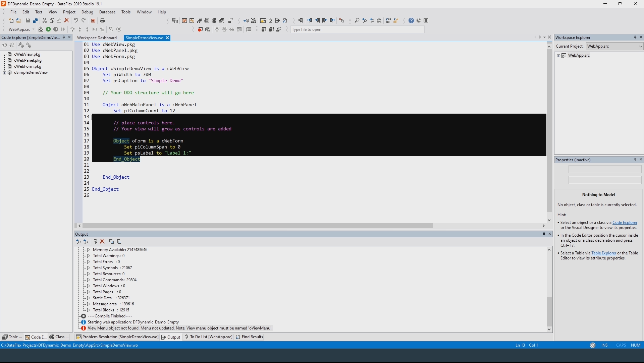Click the Save All icon
The image size is (644, 363).
click(35, 21)
